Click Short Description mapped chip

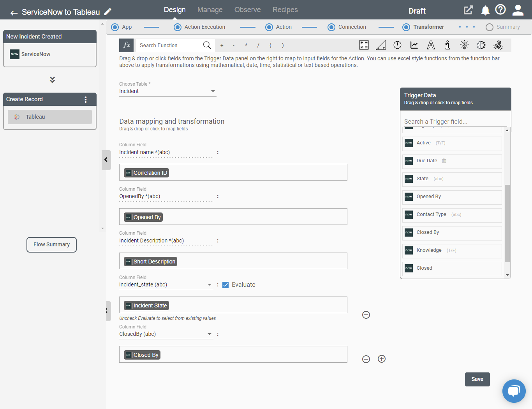[150, 262]
